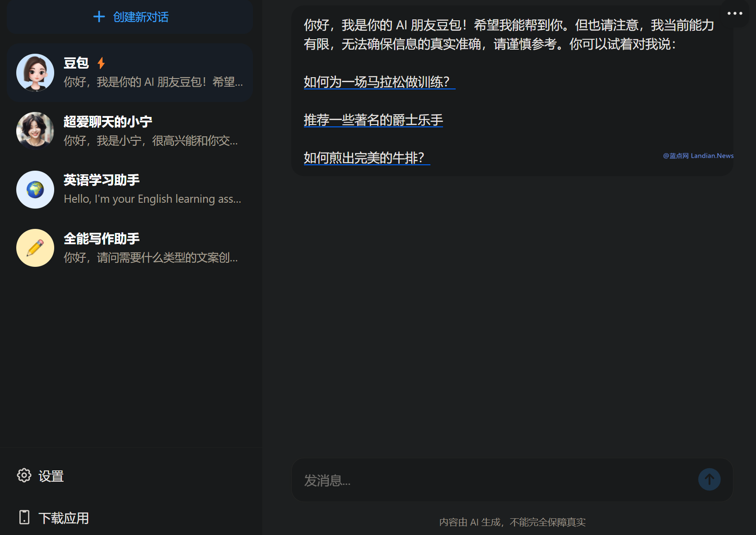Click the 推荐一些著名的爵士乐手 prompt link
The width and height of the screenshot is (756, 535).
(x=373, y=121)
